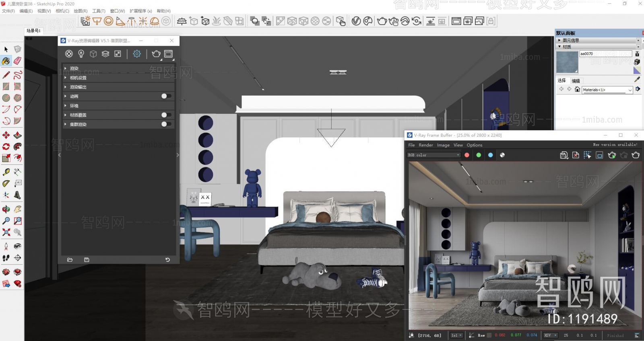
Task: Open Render menu in Frame Buffer
Action: pos(426,145)
